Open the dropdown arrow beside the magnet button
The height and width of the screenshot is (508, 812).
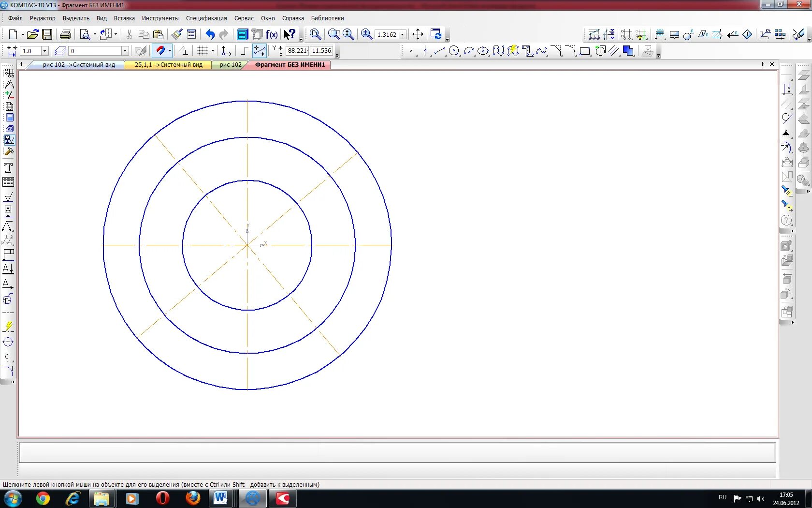coord(170,51)
